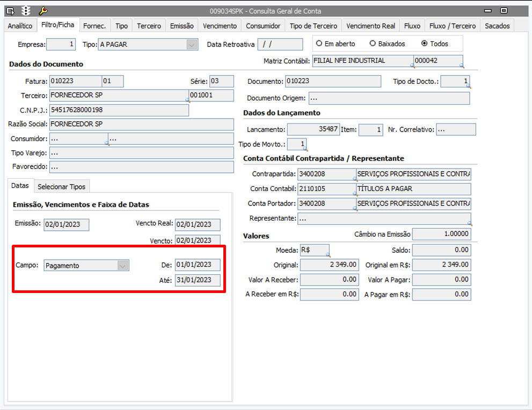
Task: Go to the Fluxo / Terceiro tab
Action: coord(454,26)
